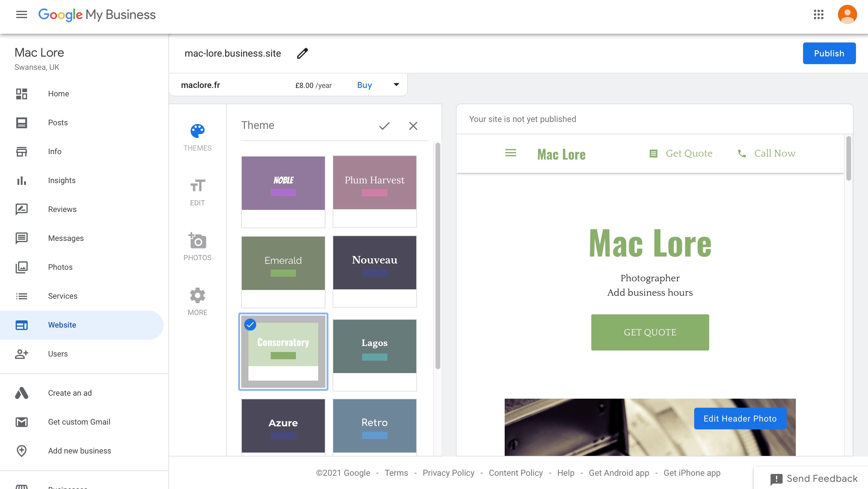Confirm theme selection with checkmark
This screenshot has width=868, height=489.
tap(384, 125)
